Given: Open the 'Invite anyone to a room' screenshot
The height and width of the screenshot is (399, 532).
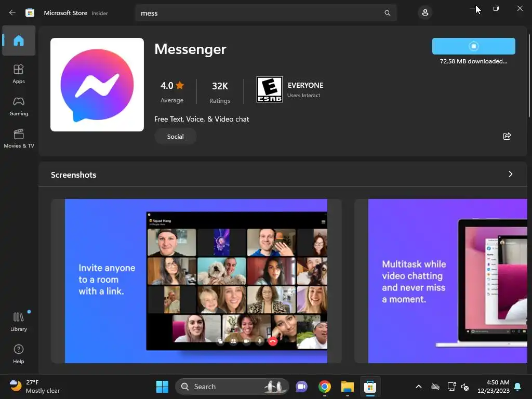Looking at the screenshot, I should click(x=196, y=281).
